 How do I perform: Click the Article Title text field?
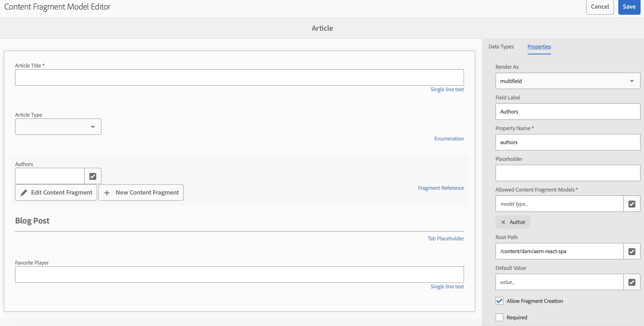click(x=239, y=77)
